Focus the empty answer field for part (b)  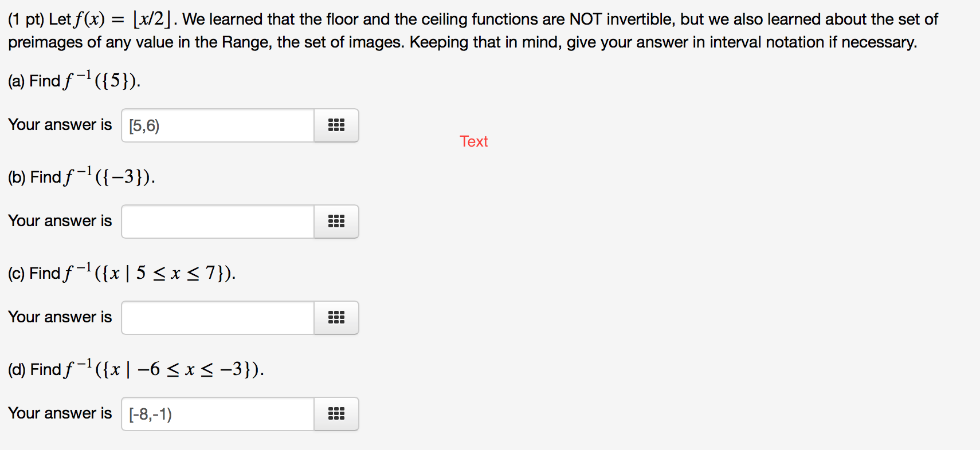coord(217,221)
